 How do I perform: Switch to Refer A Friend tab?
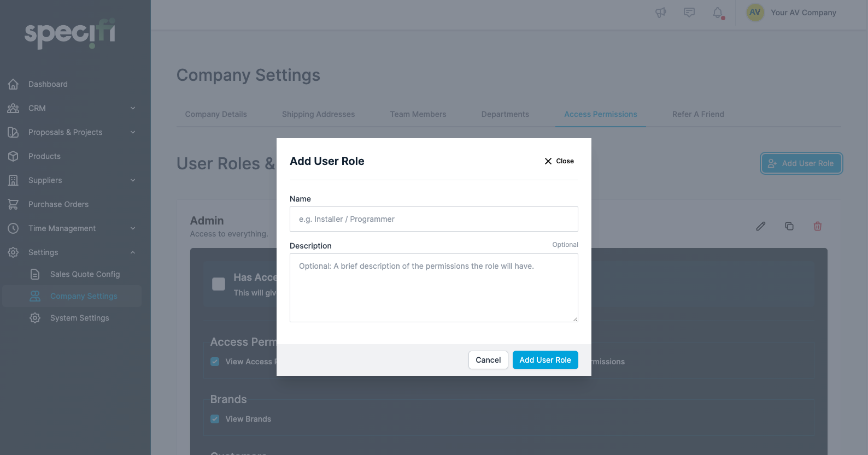pos(698,114)
